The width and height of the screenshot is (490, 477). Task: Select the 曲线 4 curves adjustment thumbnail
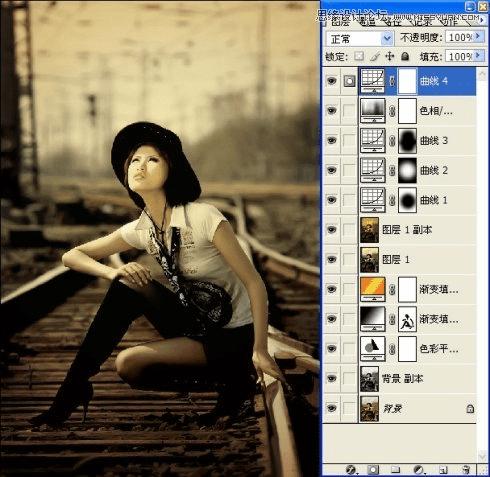(x=372, y=81)
